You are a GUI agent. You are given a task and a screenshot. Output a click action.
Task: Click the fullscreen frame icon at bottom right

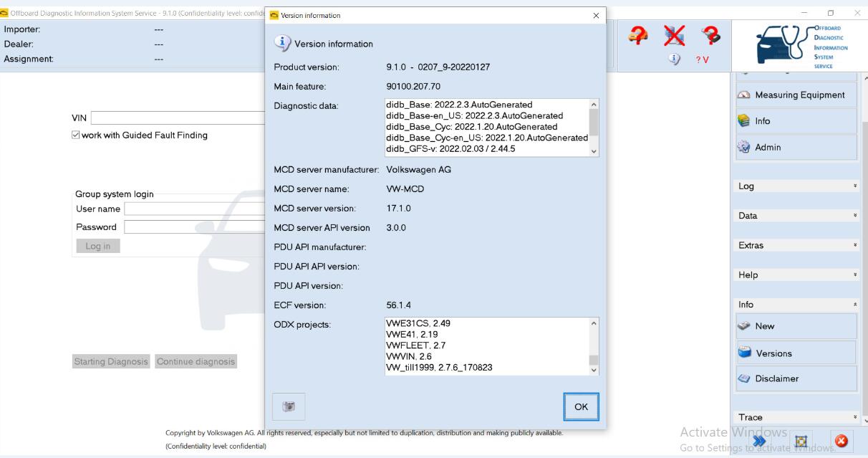[802, 442]
